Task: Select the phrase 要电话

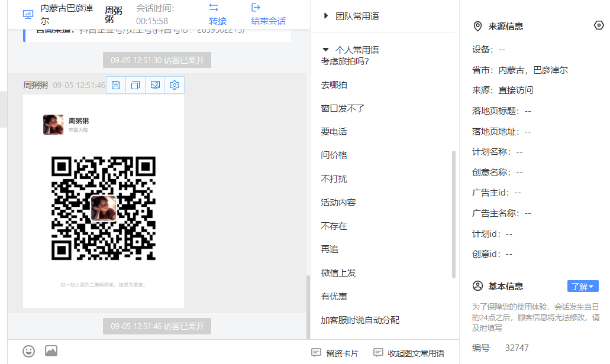Action: tap(334, 132)
